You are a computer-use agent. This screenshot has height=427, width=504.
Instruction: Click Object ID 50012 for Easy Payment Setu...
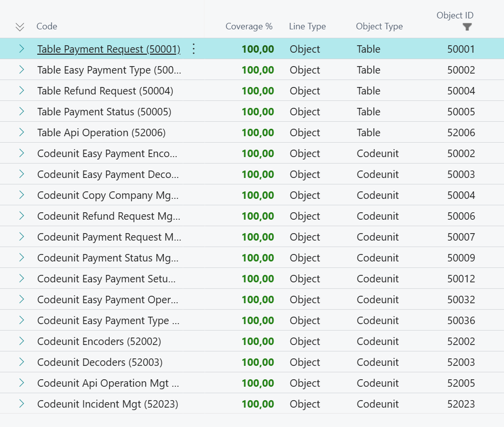(x=461, y=279)
